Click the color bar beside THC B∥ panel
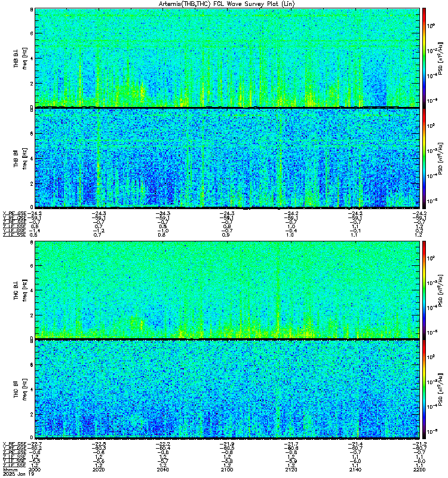This screenshot has height=478, width=448. pos(424,389)
